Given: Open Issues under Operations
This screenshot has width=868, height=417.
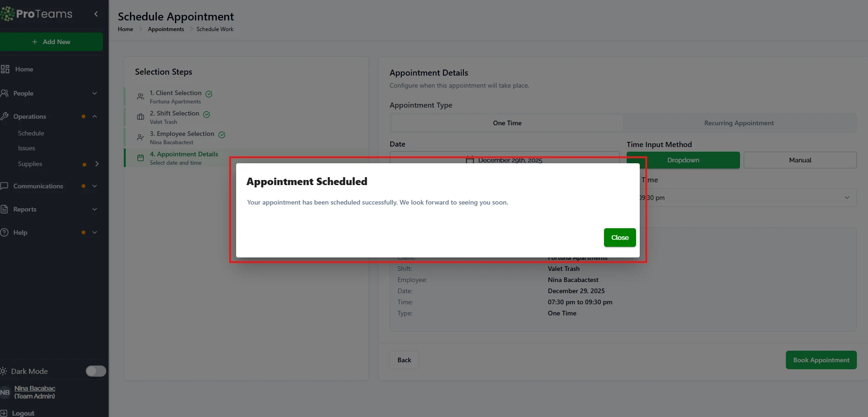Looking at the screenshot, I should tap(26, 148).
